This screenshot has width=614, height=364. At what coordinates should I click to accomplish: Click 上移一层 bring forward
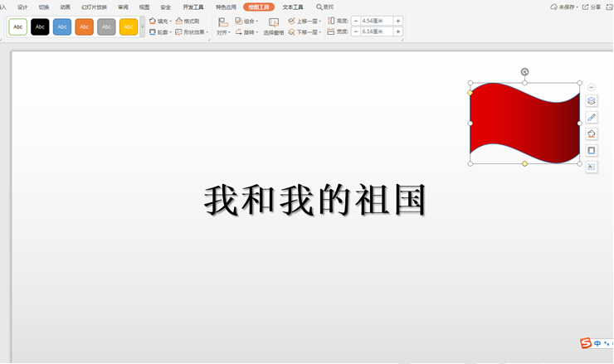point(302,21)
